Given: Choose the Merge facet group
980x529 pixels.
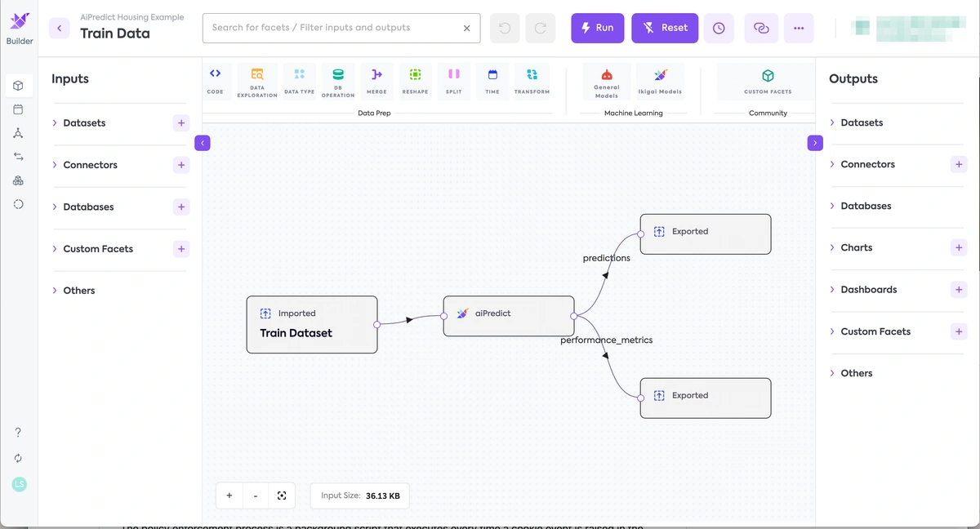Looking at the screenshot, I should 376,82.
